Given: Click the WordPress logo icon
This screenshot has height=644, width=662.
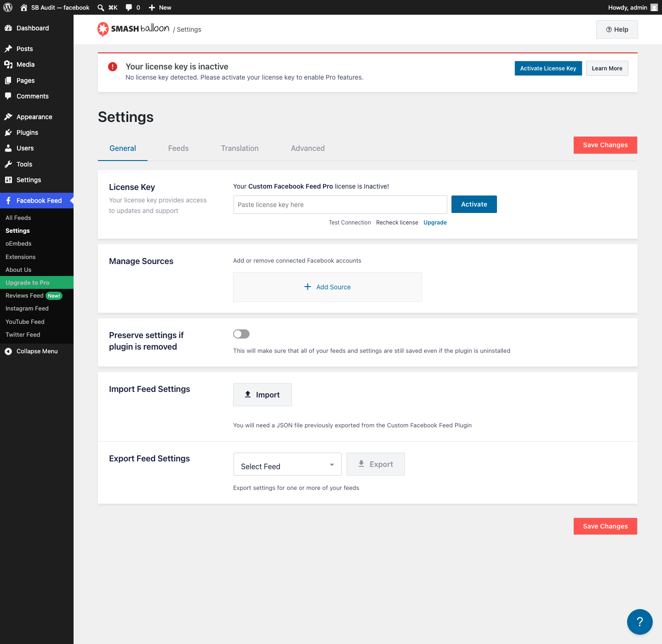Looking at the screenshot, I should 8,7.
